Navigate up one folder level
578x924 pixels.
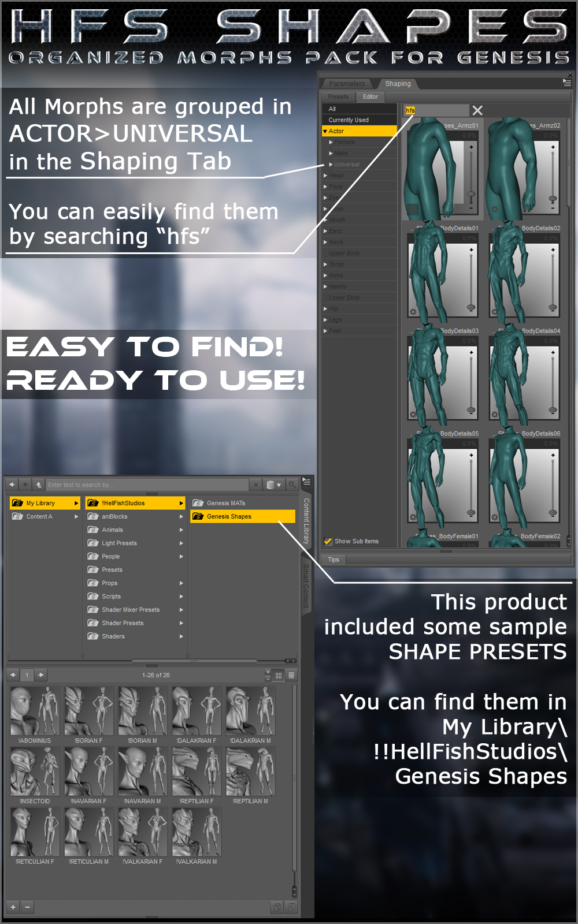pyautogui.click(x=39, y=485)
